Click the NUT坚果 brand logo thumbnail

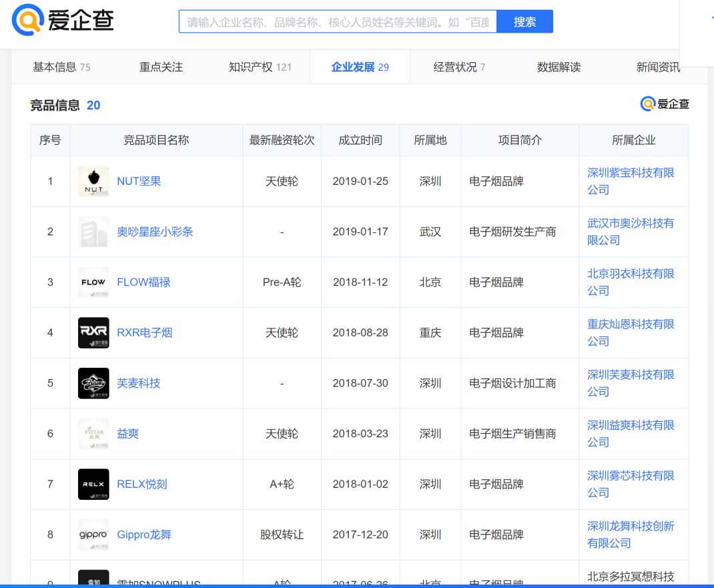tap(93, 181)
